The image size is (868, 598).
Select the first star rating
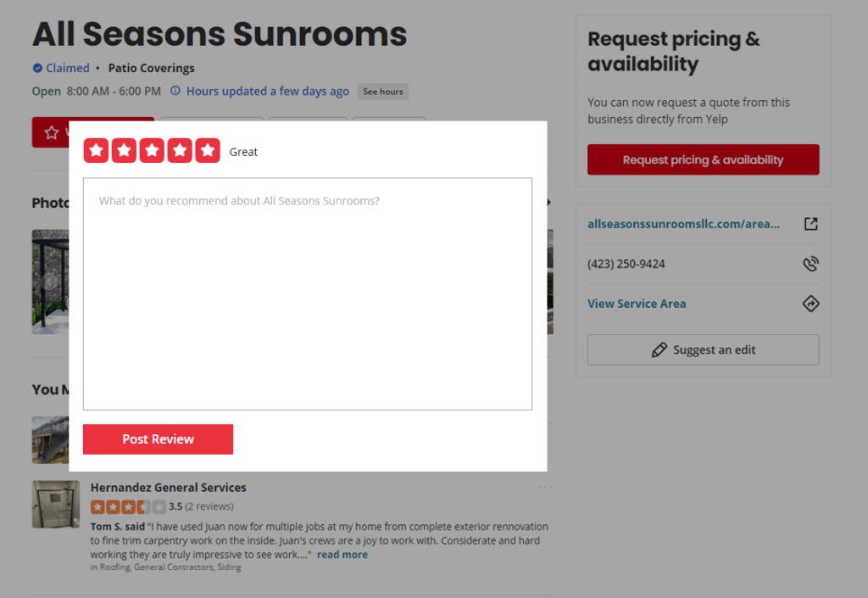[97, 151]
